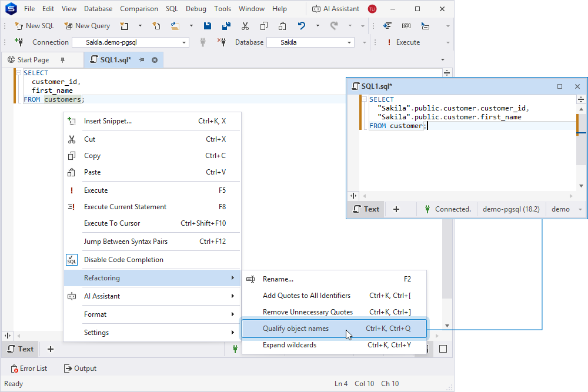Open the Undo history dropdown arrow
Screen dimensions: 588x392
point(318,26)
